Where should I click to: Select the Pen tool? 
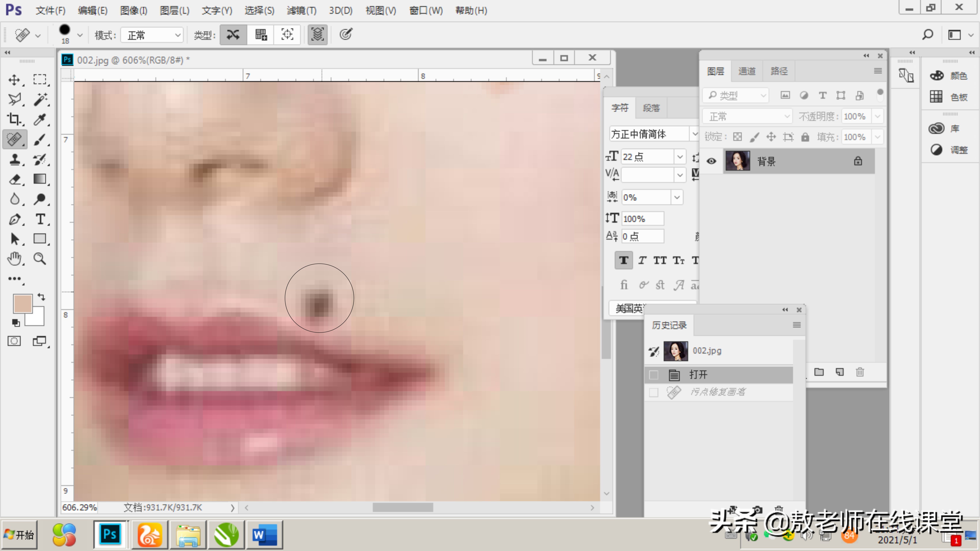[x=15, y=219]
